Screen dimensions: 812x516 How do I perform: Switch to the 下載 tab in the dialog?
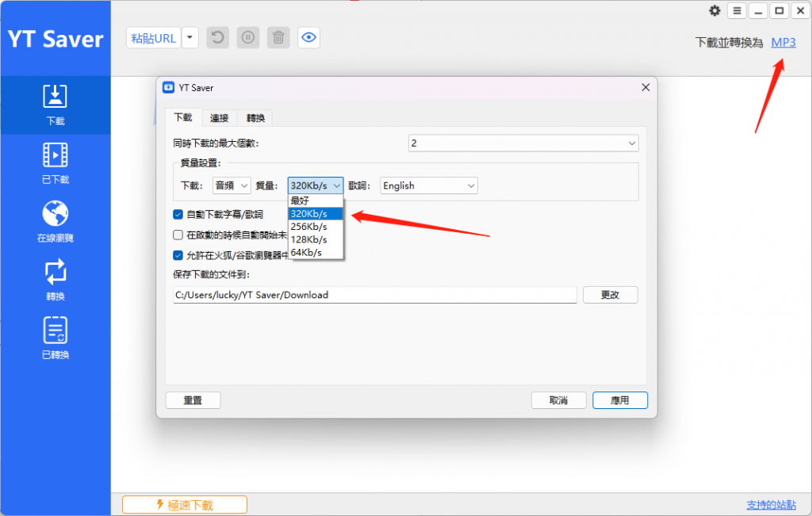(x=183, y=117)
